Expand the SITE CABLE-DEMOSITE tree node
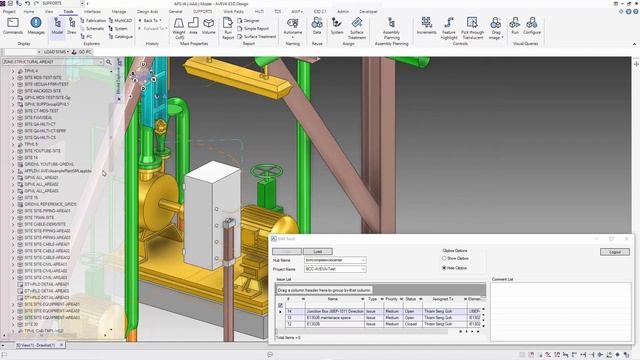 pos(13,224)
